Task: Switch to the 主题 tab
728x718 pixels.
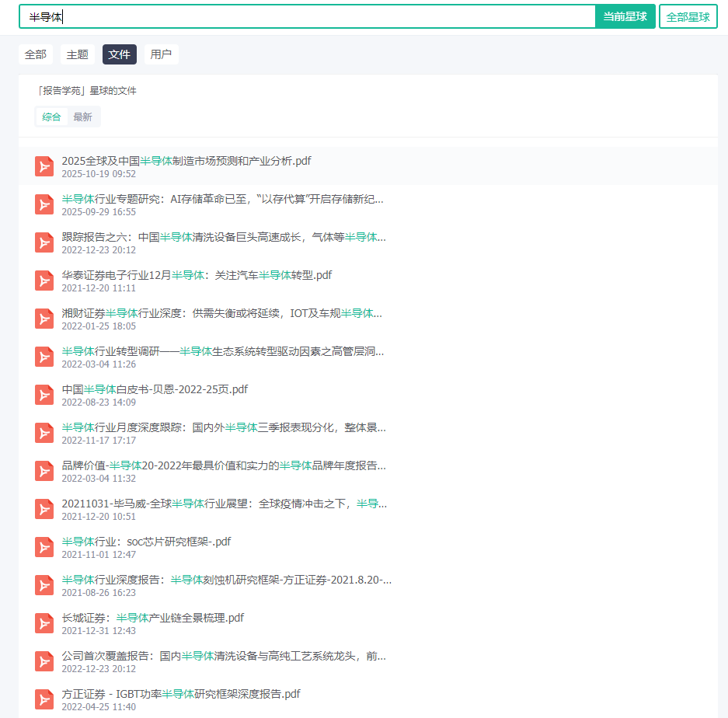Action: point(77,54)
